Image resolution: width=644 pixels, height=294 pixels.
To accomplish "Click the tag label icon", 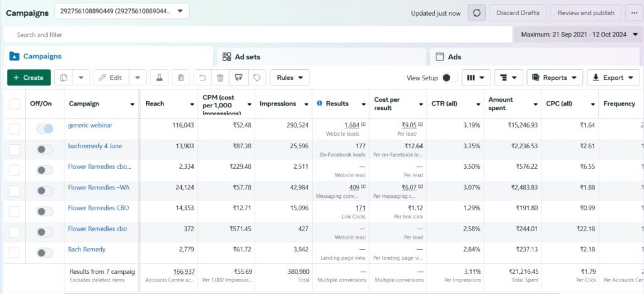I will click(x=256, y=78).
